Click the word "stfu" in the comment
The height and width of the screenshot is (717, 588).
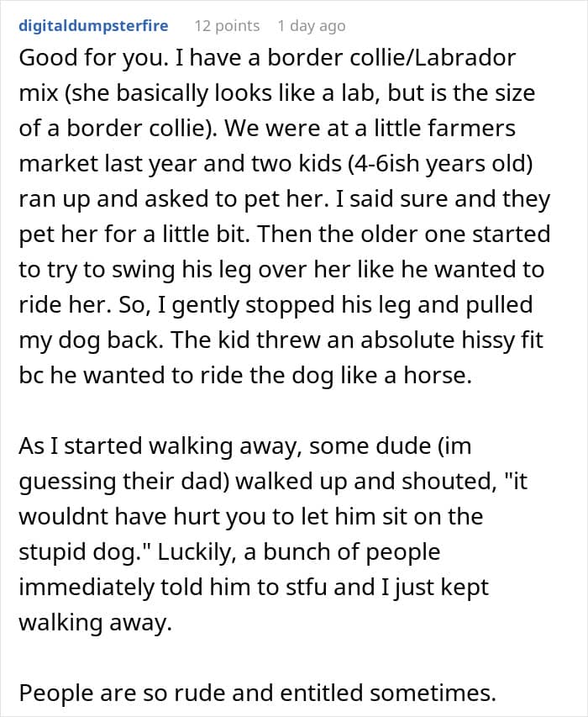coord(306,588)
